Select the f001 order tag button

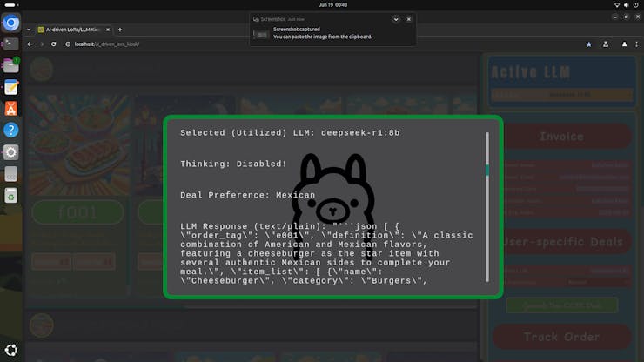tap(77, 212)
